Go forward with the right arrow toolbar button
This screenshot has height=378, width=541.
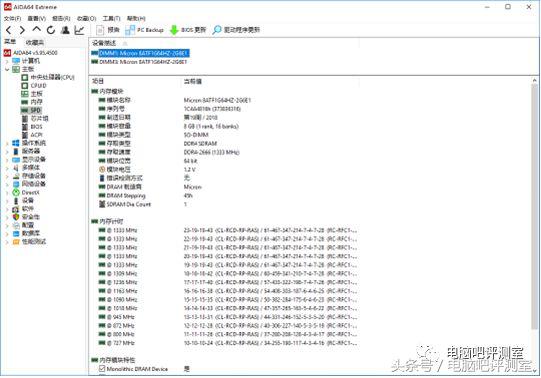[x=22, y=30]
